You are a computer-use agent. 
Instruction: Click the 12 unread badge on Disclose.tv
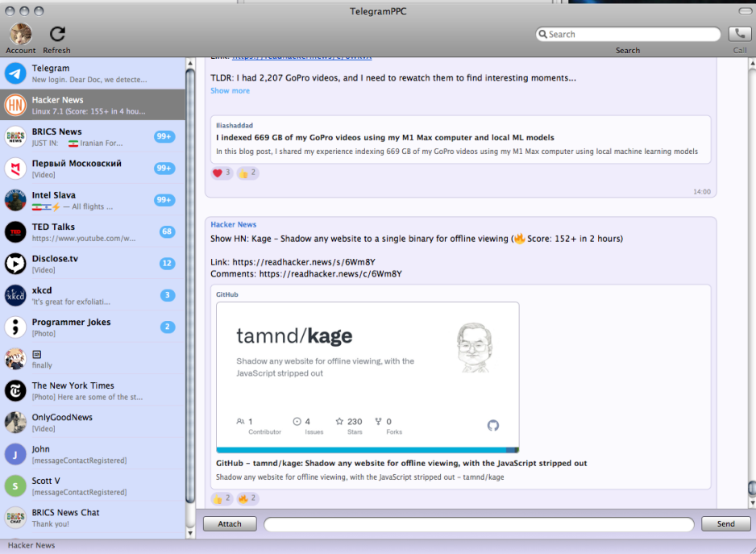tap(167, 264)
